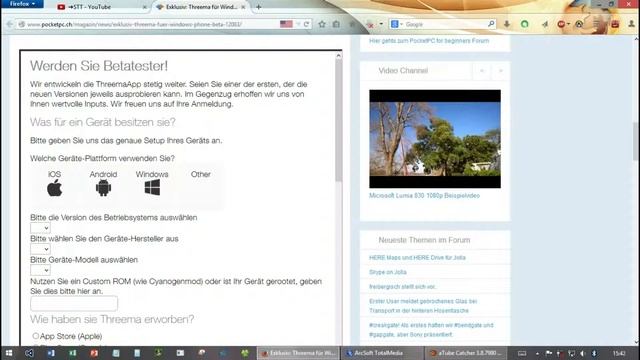Image resolution: width=640 pixels, height=360 pixels.
Task: Click the search magnifier icon
Action: click(x=491, y=24)
